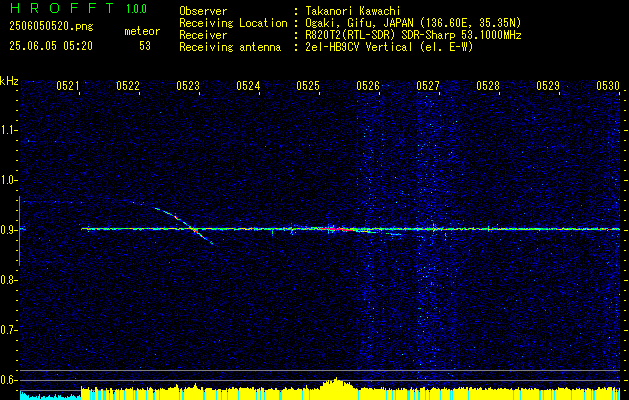Viewport: 629px width, 400px height.
Task: Click the 1.1 frequency axis label
Action: click(x=8, y=130)
